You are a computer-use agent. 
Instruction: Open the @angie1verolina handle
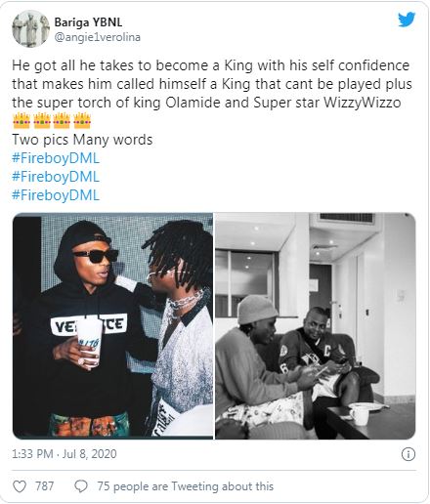tap(98, 37)
